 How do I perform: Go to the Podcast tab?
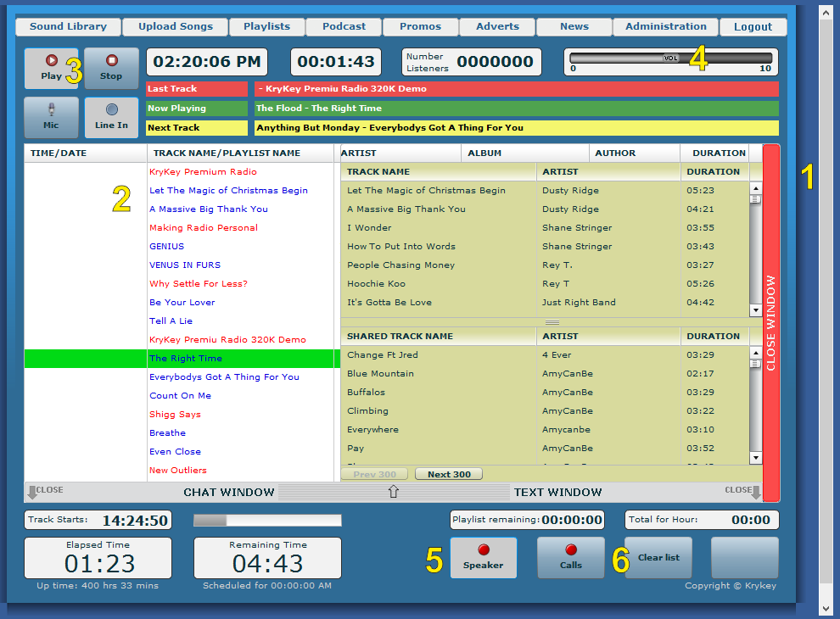(343, 27)
